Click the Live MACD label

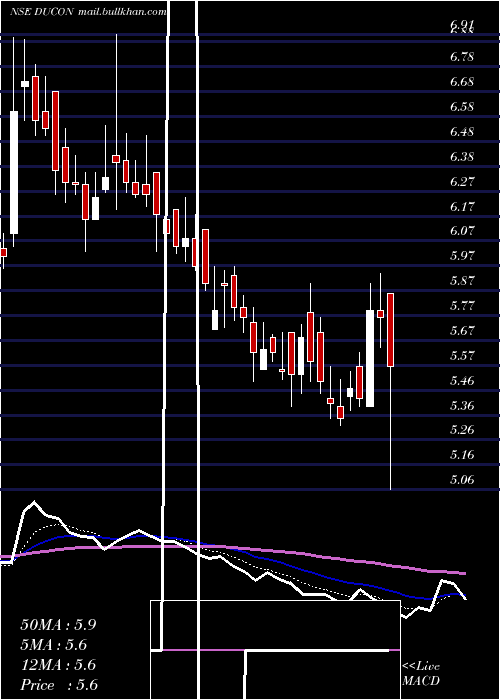tap(421, 673)
